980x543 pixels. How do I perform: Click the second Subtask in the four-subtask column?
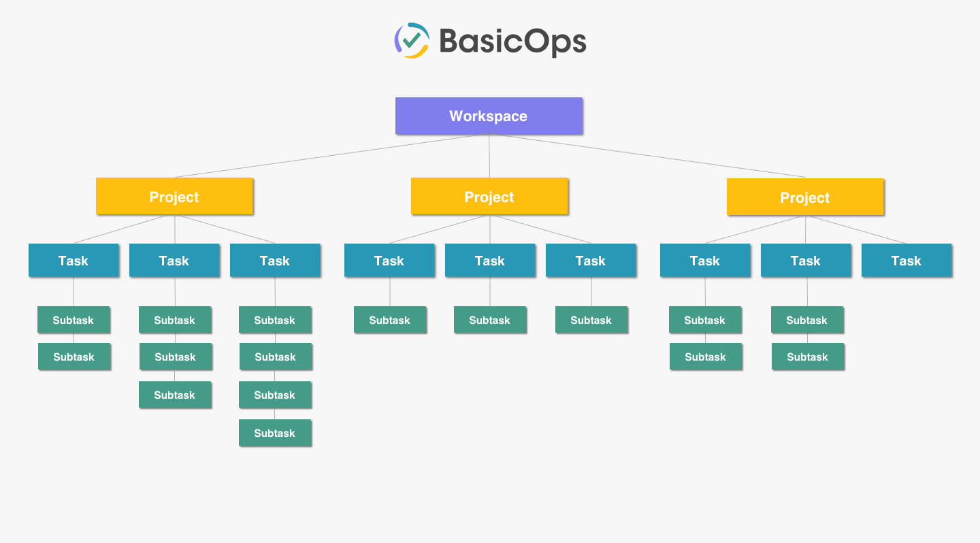[x=276, y=357]
